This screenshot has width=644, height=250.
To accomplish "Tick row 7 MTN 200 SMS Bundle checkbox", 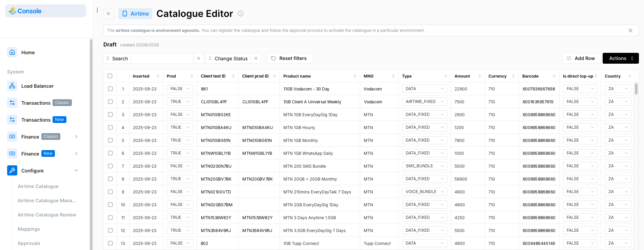I will tap(110, 166).
